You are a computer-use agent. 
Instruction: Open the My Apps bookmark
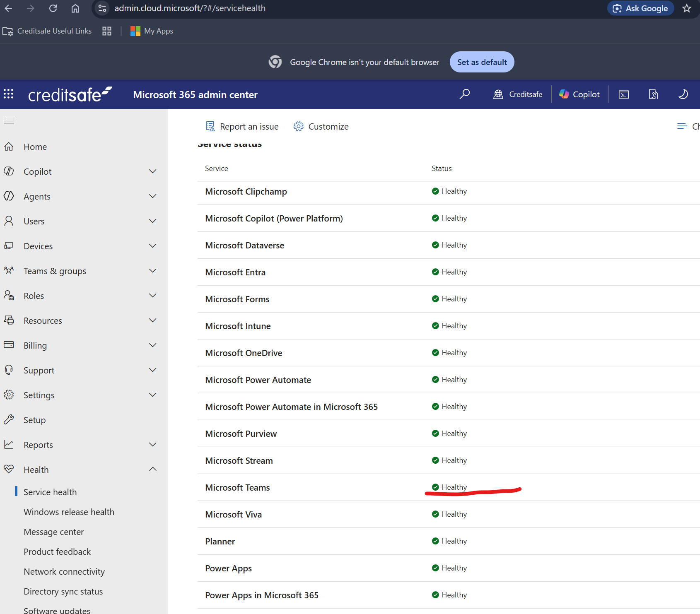coord(152,31)
